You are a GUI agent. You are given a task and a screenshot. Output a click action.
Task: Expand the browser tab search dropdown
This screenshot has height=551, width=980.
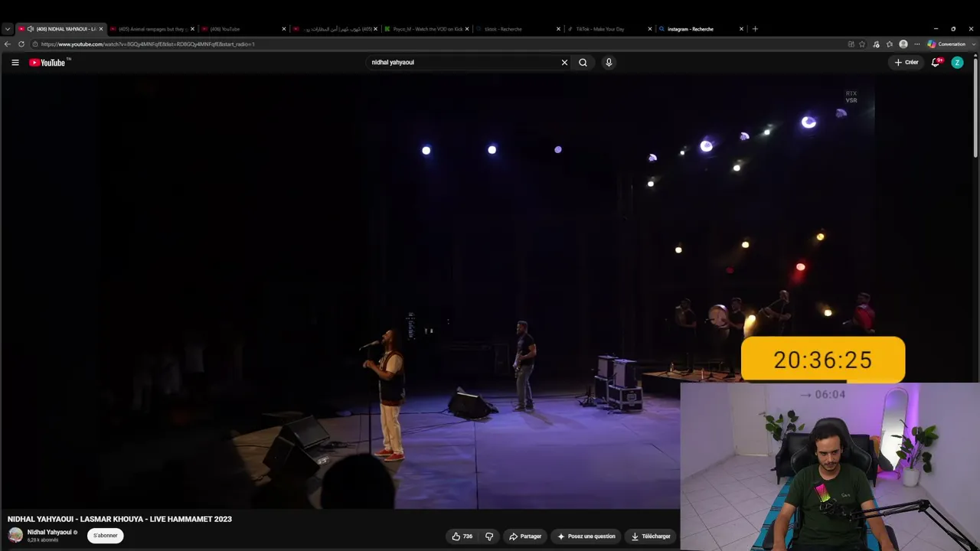8,29
